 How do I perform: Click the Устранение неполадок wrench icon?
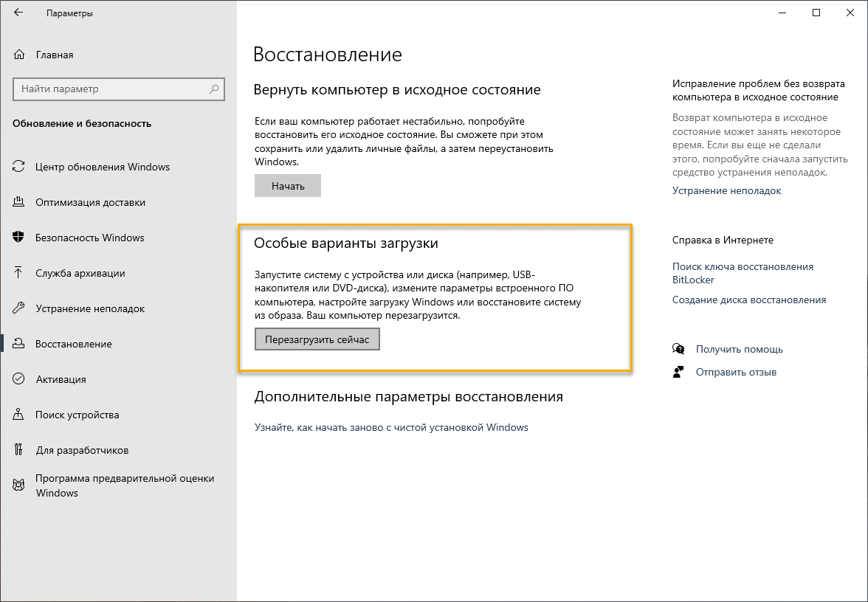coord(19,308)
